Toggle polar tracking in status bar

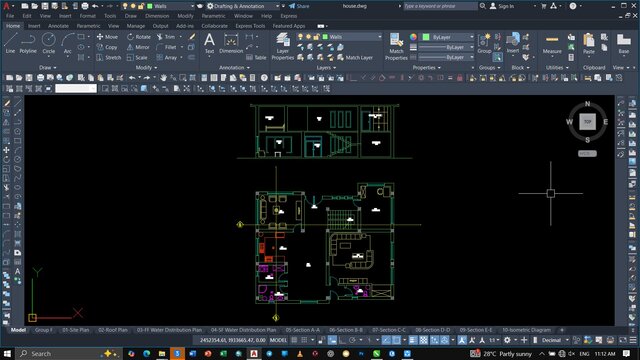click(352, 340)
